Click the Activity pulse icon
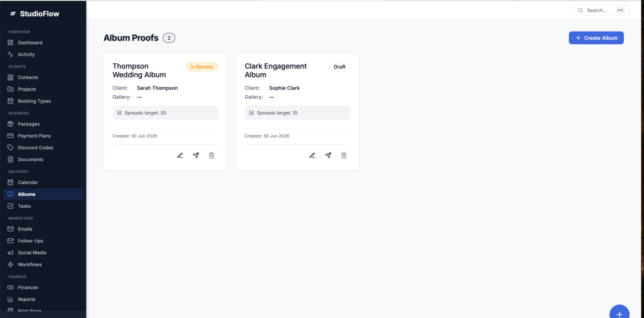 tap(11, 55)
